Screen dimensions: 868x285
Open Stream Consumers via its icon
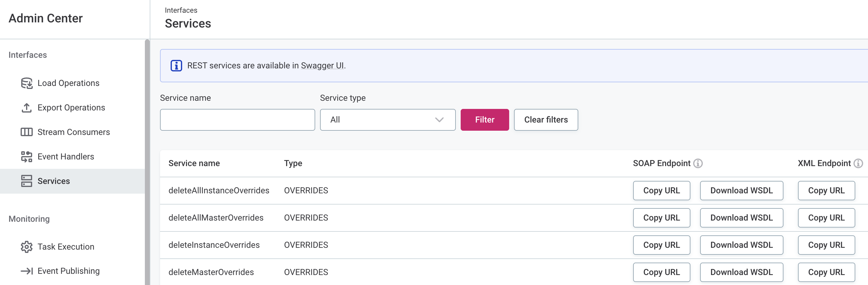[x=27, y=132]
